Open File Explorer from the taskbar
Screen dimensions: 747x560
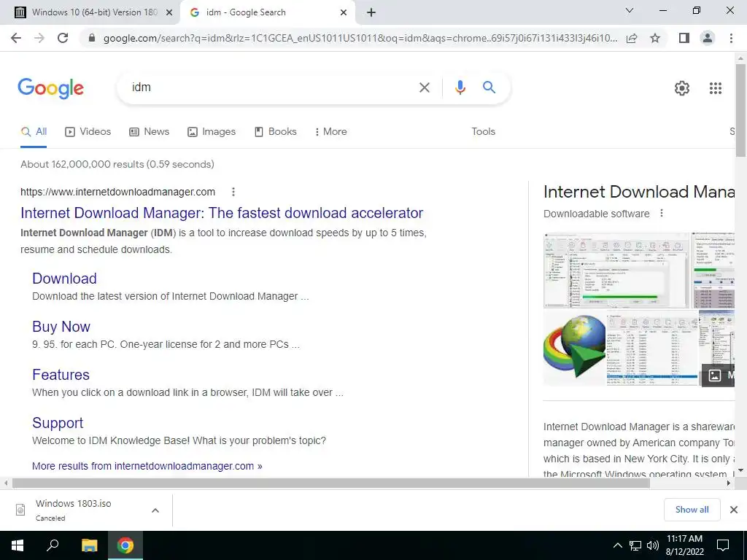(89, 545)
